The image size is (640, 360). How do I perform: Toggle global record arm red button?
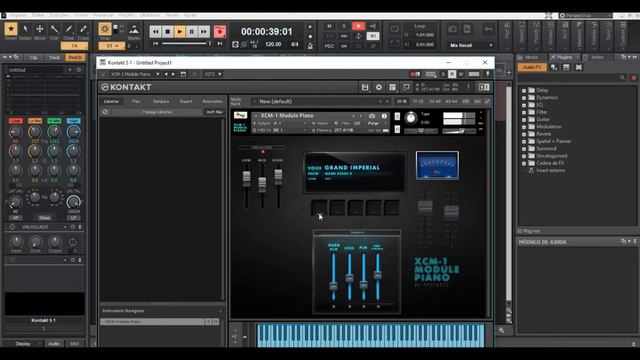click(358, 26)
